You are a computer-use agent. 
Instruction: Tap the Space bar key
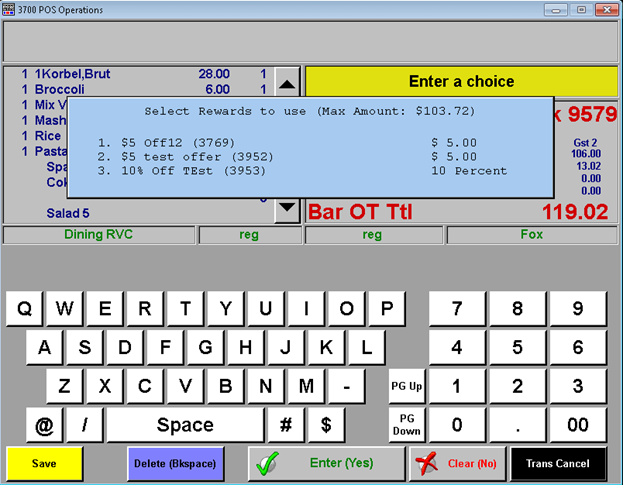pos(185,425)
